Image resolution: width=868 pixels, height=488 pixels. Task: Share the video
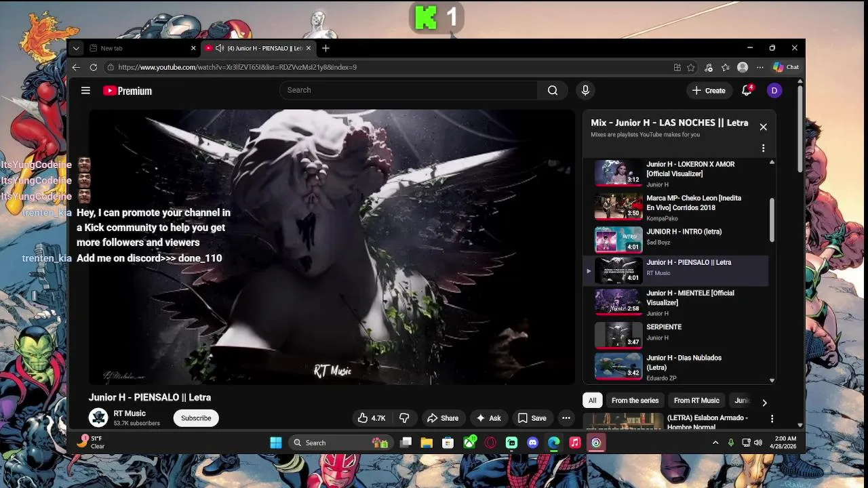click(443, 418)
